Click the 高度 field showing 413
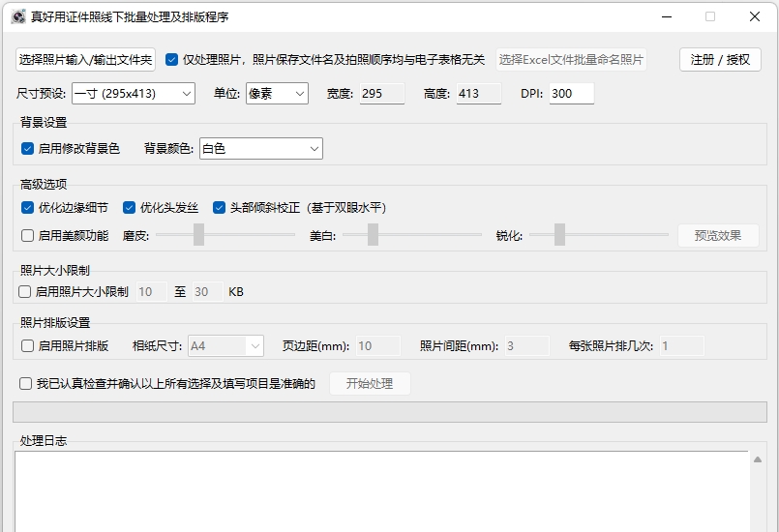779x532 pixels. (x=478, y=94)
